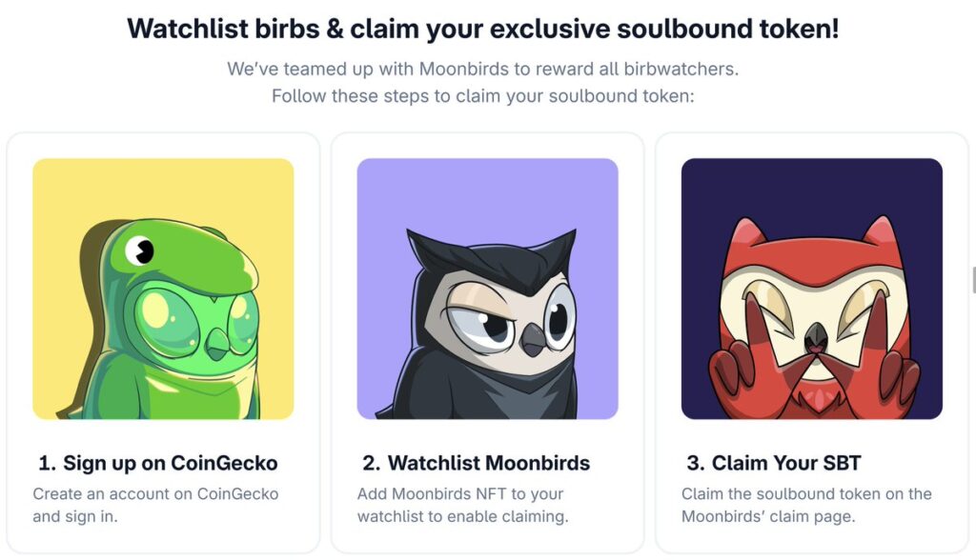Click the 'We've teamed up with Moonbirds' subtitle

click(483, 70)
